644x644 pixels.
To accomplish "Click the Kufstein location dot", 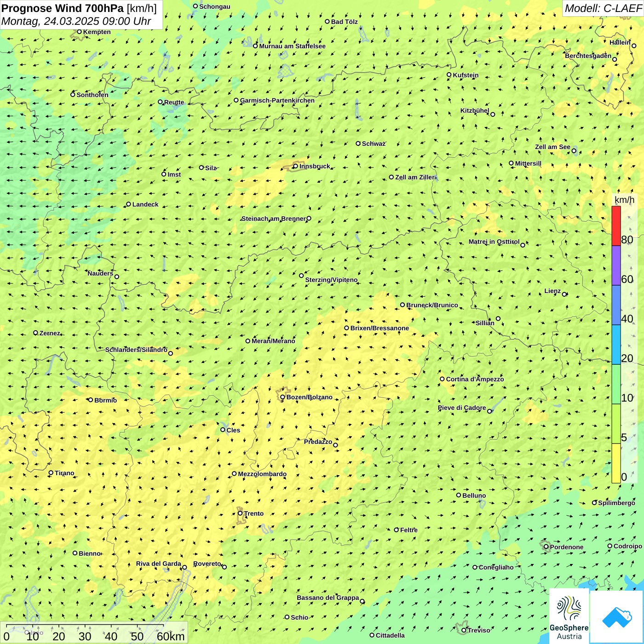I will pyautogui.click(x=449, y=75).
